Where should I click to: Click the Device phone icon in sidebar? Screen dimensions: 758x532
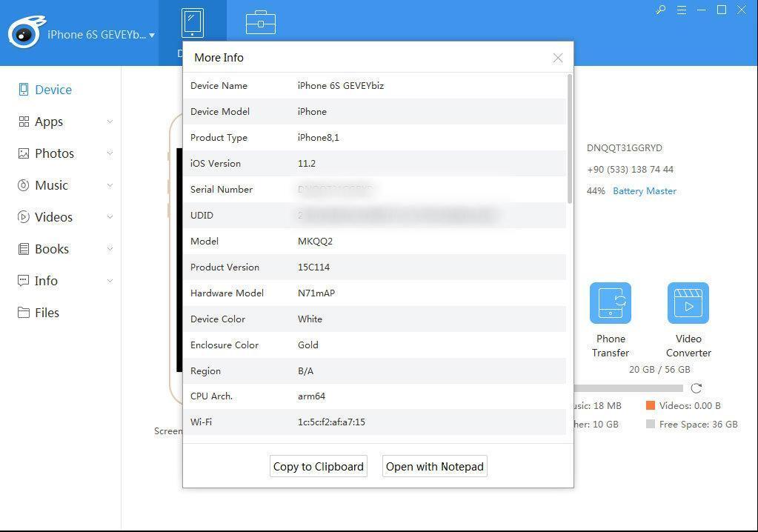click(x=23, y=90)
